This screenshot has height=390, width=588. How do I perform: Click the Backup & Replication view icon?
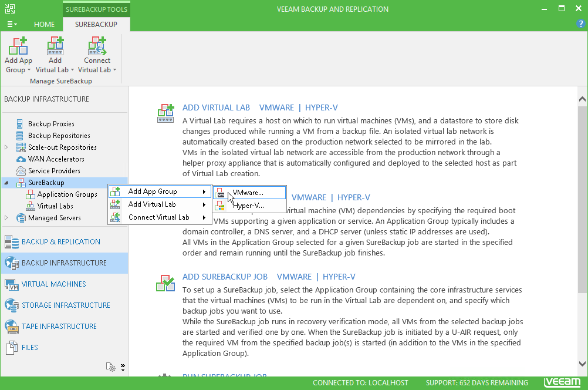coord(12,242)
